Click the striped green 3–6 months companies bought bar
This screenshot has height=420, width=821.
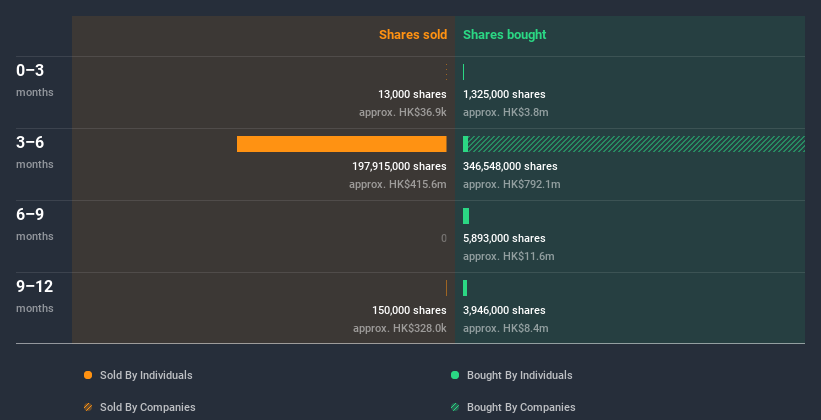pos(636,144)
